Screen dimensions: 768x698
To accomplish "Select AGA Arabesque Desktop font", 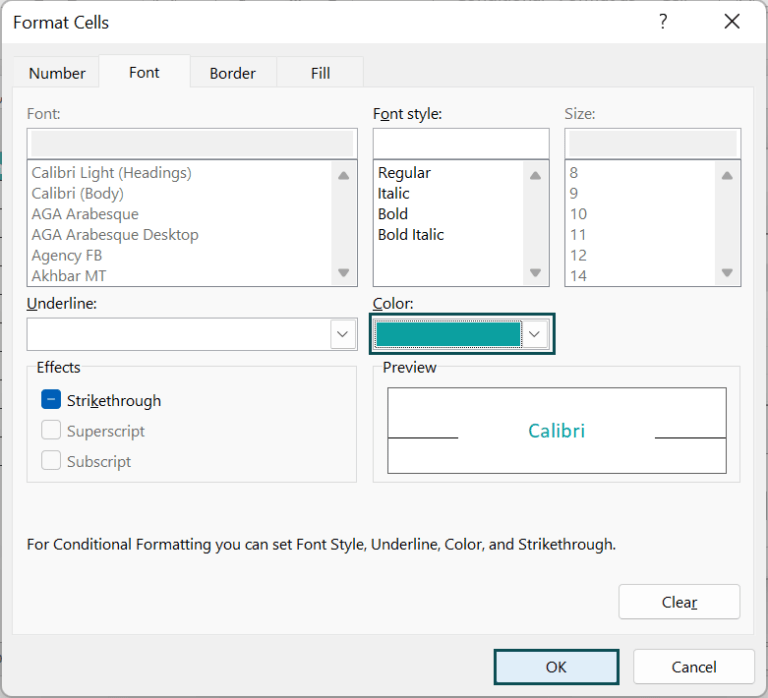I will point(115,235).
